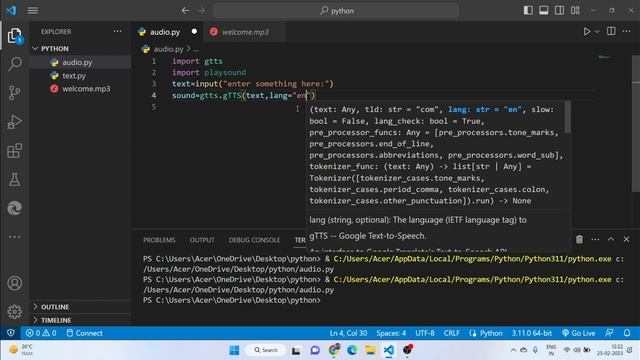Select Python interpreter 3.11.0 64-bit

[532, 333]
